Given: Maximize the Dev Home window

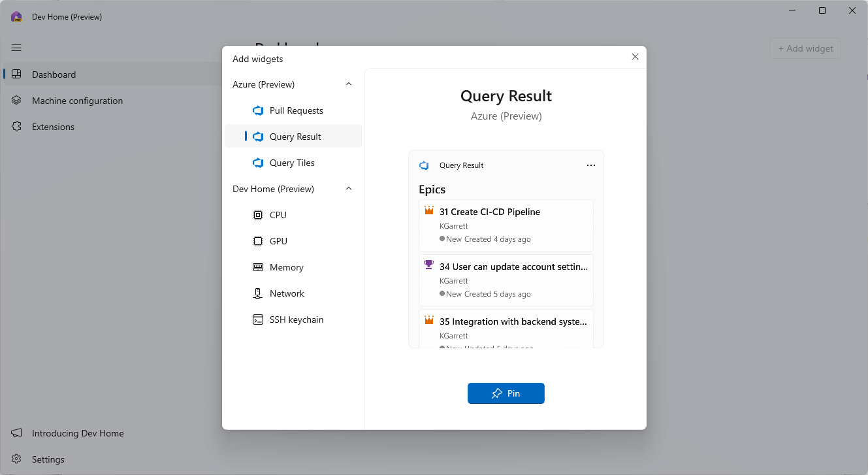Looking at the screenshot, I should tap(822, 10).
